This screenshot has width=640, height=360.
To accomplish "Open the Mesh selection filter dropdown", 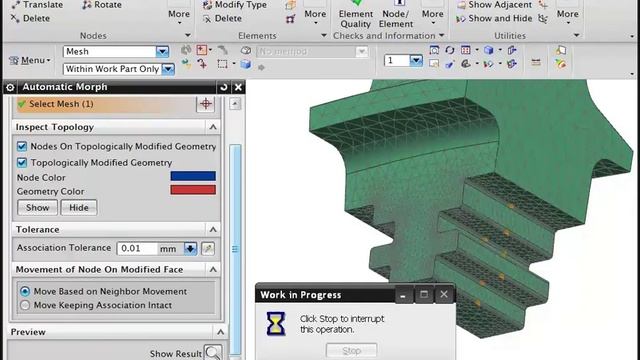I will [162, 51].
